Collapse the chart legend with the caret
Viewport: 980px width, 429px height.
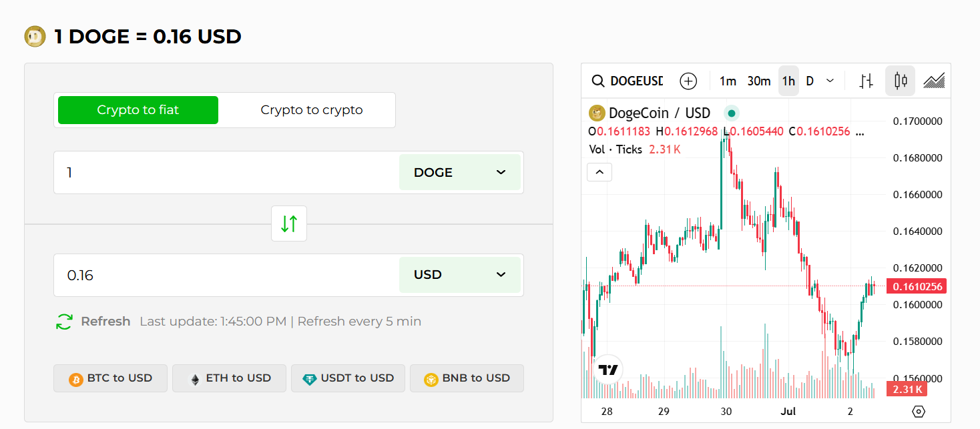tap(599, 171)
